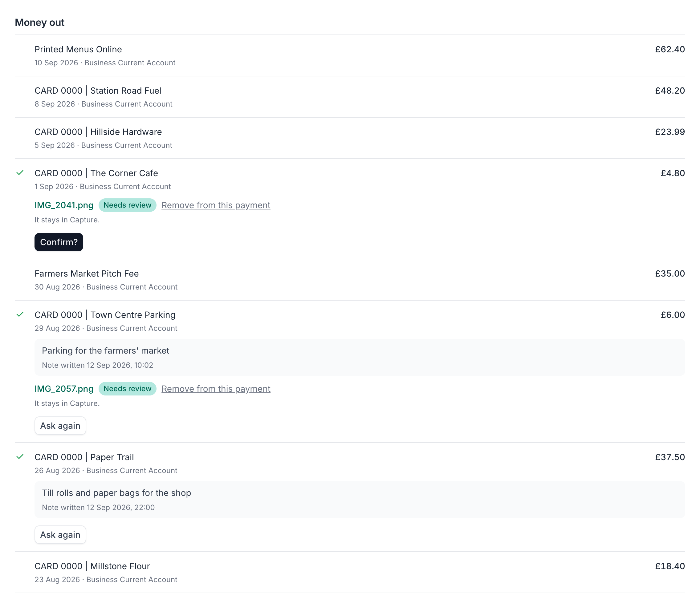Click the £37.50 amount
Screen dimensions: 700x608
tap(670, 457)
